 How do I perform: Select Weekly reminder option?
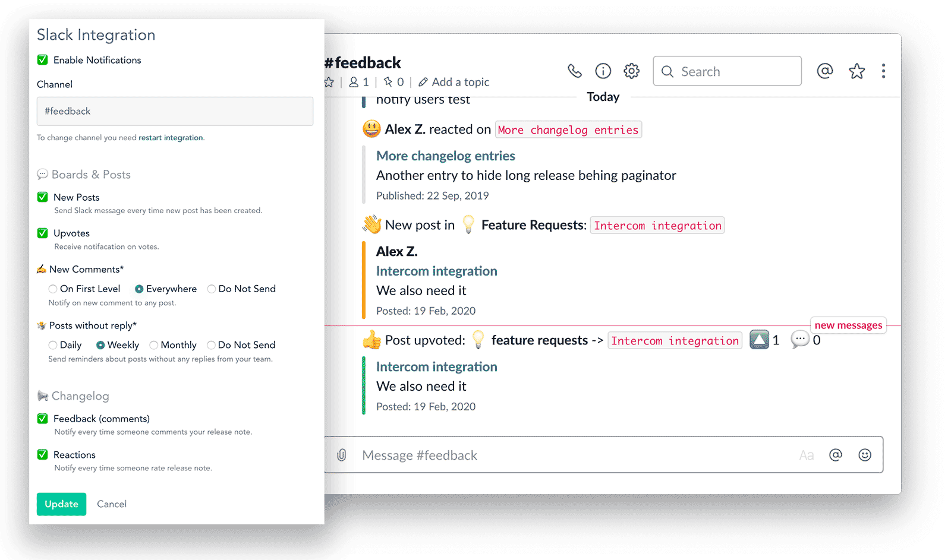100,345
